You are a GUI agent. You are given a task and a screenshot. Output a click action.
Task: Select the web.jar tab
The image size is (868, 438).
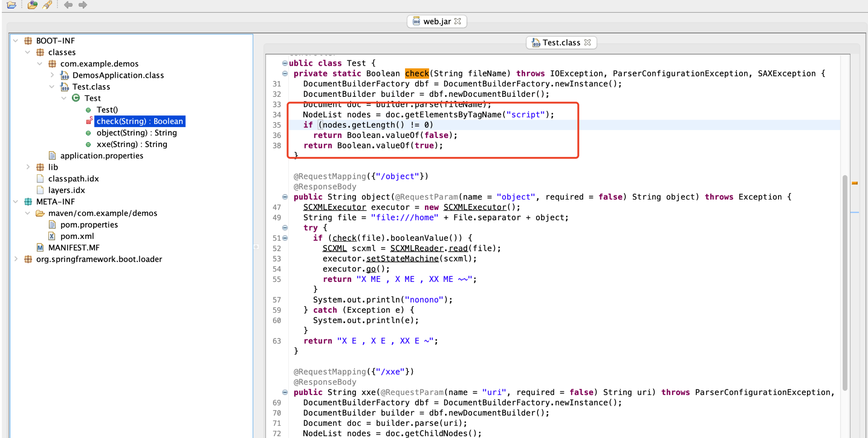437,21
